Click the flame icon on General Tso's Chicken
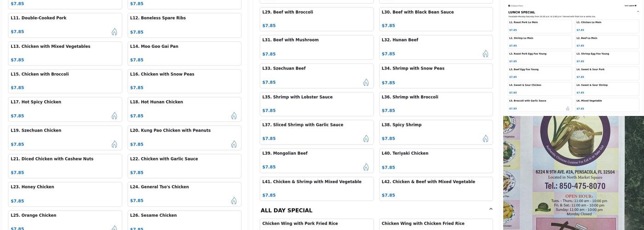The image size is (644, 230). 234,201
